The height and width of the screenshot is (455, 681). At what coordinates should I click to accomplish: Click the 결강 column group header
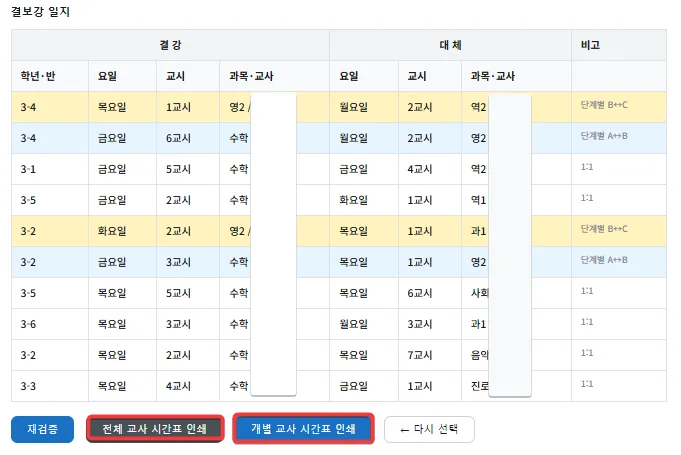[170, 45]
